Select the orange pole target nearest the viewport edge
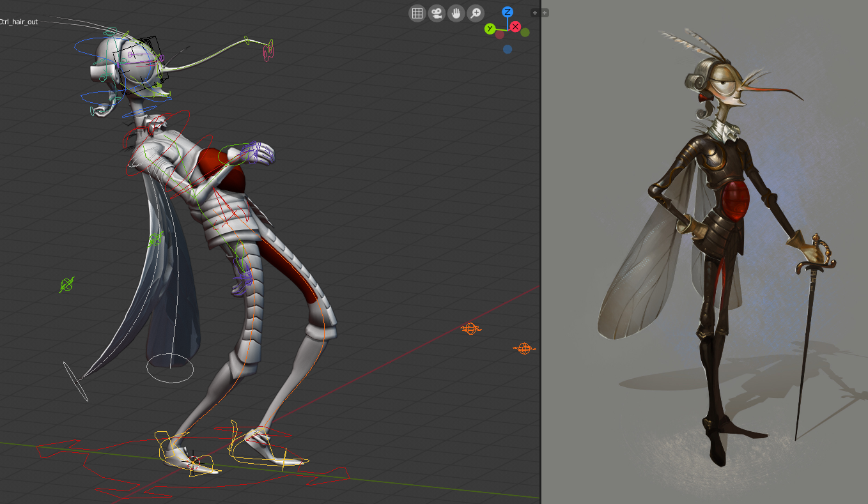The height and width of the screenshot is (504, 868). pyautogui.click(x=524, y=348)
